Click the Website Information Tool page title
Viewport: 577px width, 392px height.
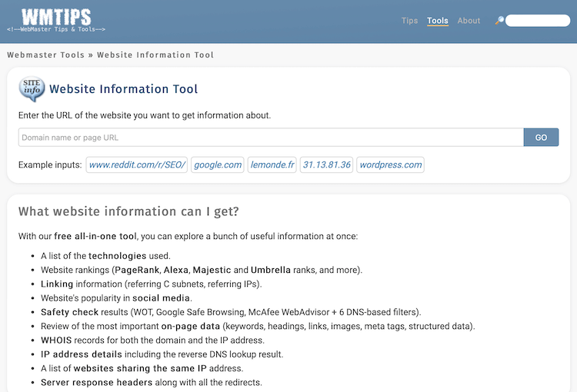tap(123, 89)
